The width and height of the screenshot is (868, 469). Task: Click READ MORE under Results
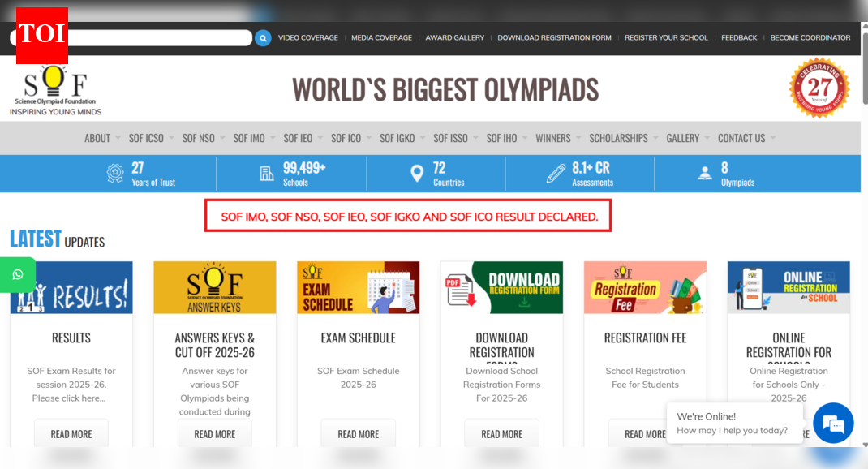click(x=71, y=434)
